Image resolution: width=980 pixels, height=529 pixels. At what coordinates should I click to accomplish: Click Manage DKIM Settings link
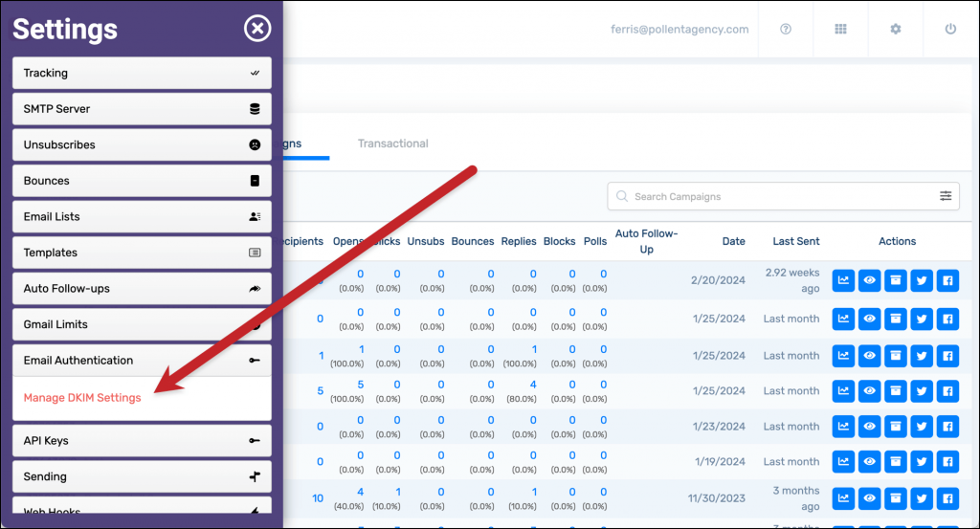click(82, 398)
